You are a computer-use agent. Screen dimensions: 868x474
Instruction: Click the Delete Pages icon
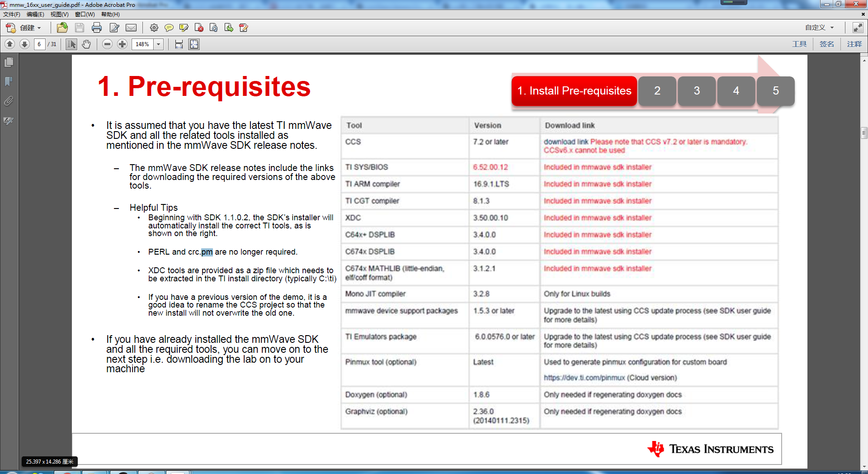199,28
